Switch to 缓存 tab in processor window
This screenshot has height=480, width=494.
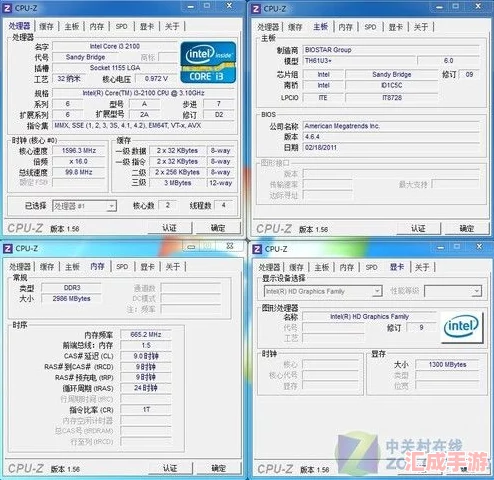point(46,26)
